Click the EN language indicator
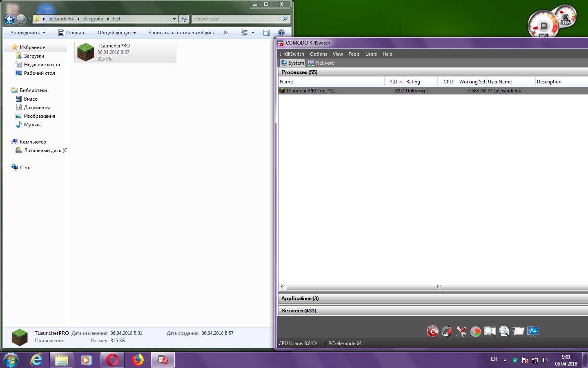 494,359
